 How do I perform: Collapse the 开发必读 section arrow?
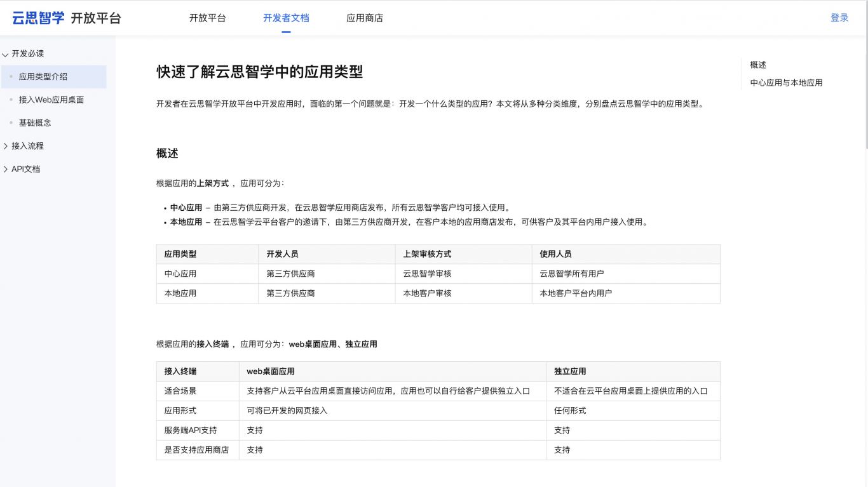pos(6,54)
